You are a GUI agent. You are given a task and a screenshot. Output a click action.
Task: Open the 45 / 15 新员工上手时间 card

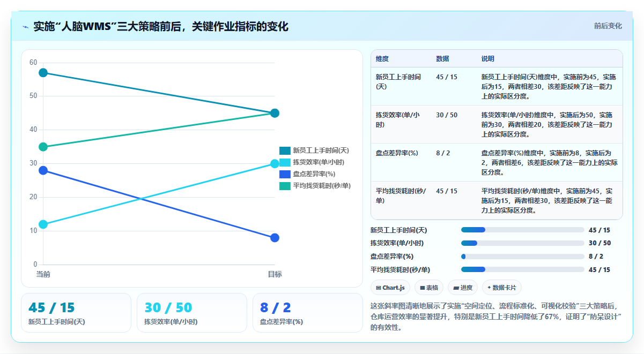[76, 313]
